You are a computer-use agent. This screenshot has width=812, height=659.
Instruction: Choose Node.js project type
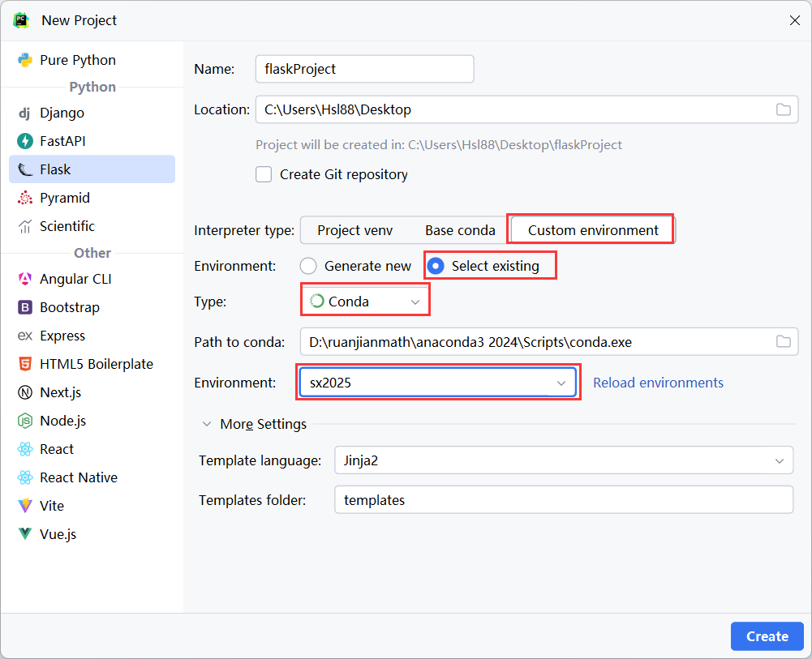[92, 421]
